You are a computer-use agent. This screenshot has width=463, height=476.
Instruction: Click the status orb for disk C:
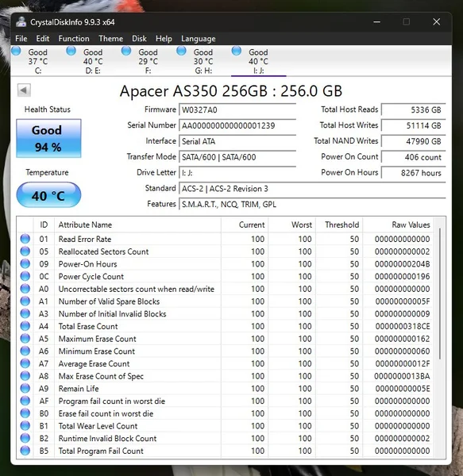pyautogui.click(x=16, y=51)
